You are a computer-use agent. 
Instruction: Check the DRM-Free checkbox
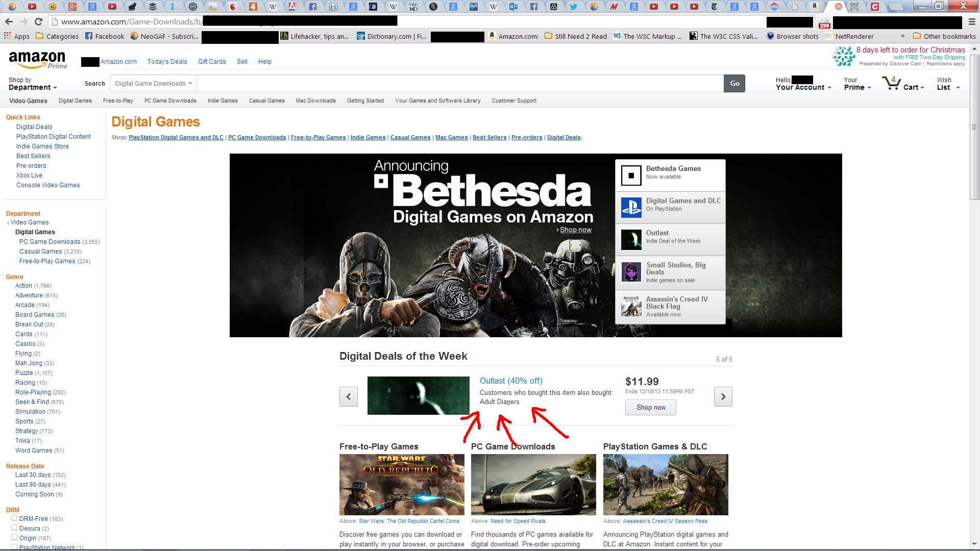tap(14, 518)
